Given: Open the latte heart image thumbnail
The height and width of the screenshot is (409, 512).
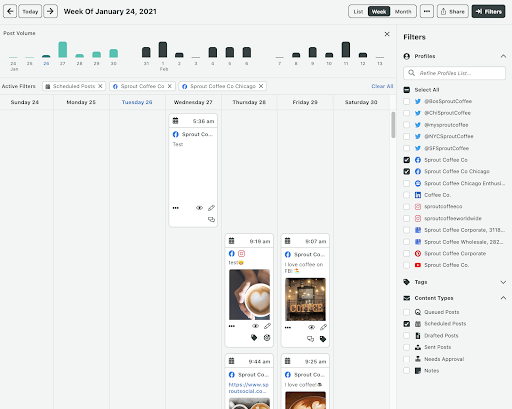Looking at the screenshot, I should (249, 295).
